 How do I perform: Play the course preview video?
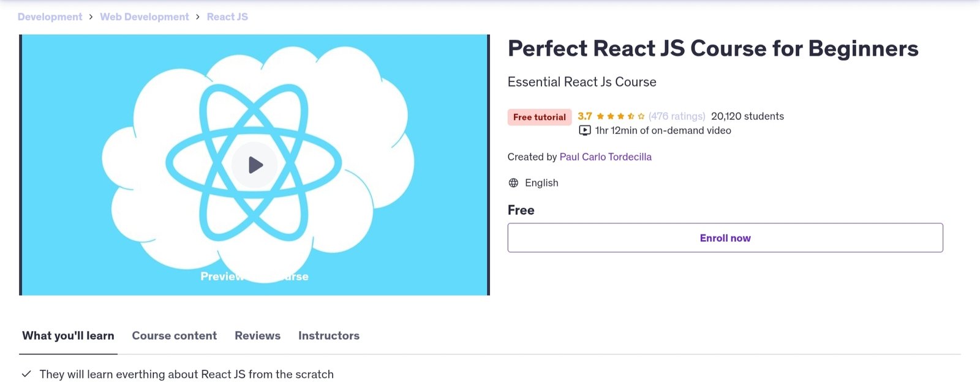(x=255, y=165)
